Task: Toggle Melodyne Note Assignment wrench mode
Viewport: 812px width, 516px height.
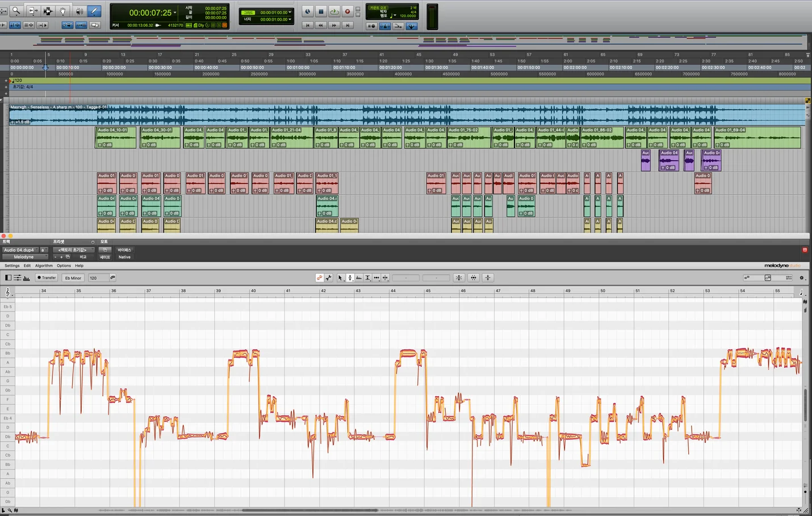Action: pyautogui.click(x=329, y=278)
